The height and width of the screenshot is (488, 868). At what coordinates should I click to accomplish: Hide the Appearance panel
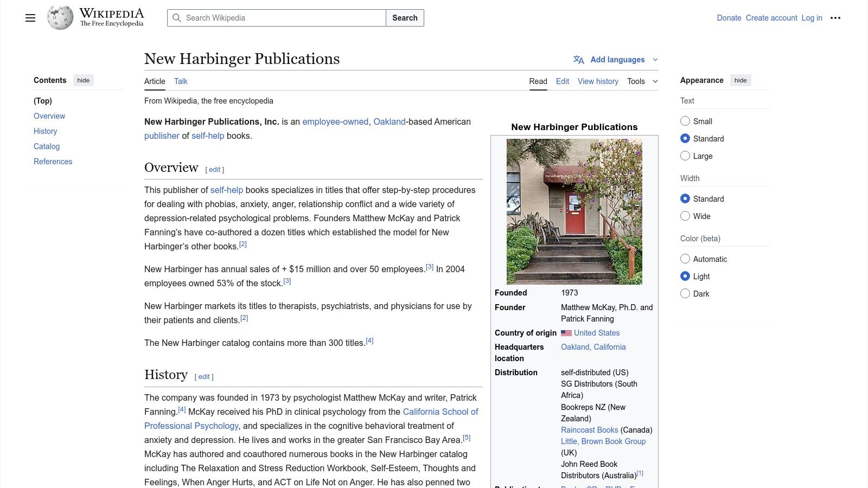[741, 80]
